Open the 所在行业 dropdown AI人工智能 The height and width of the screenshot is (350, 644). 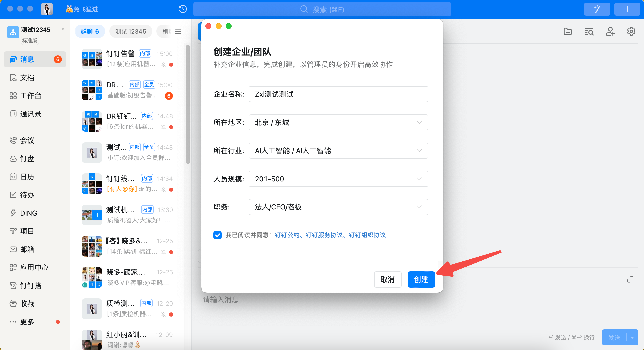[338, 151]
